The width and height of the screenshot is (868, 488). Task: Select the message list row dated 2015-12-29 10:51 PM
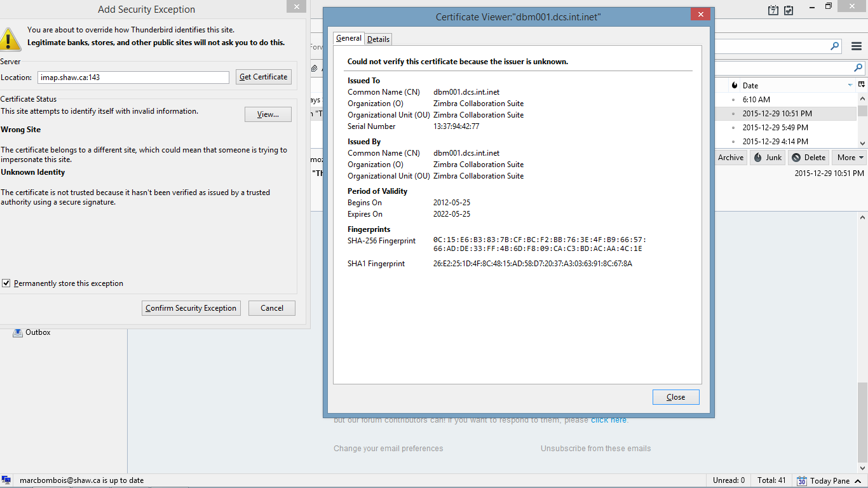(x=785, y=114)
